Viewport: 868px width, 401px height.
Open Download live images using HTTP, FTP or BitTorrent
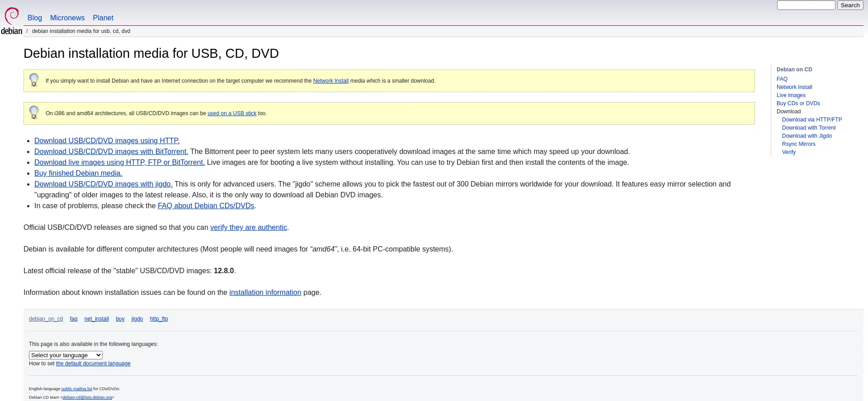tap(119, 163)
